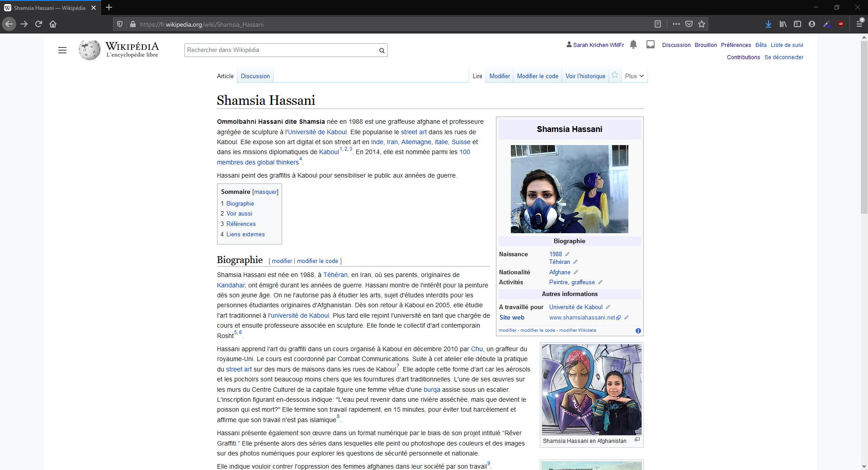This screenshot has width=868, height=470.
Task: Edit website value pencil icon
Action: [x=627, y=317]
